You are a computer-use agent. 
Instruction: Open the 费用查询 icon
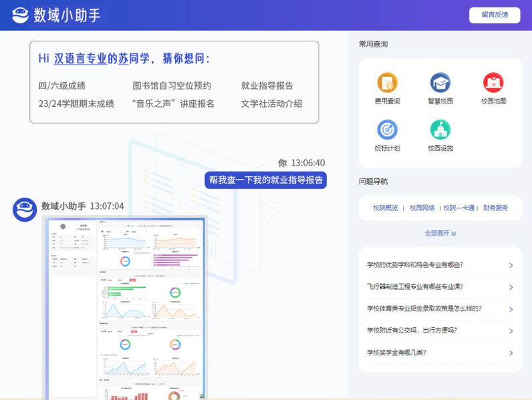click(x=387, y=83)
